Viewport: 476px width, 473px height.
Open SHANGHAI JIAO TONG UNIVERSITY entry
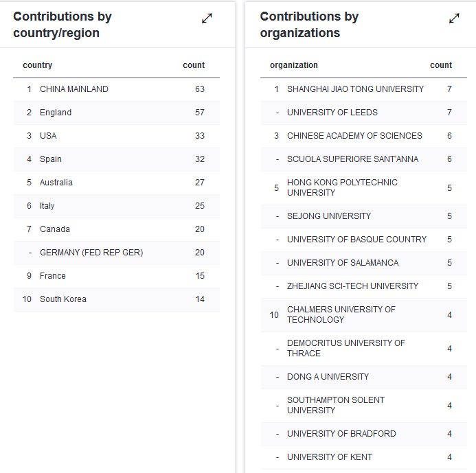tap(355, 89)
